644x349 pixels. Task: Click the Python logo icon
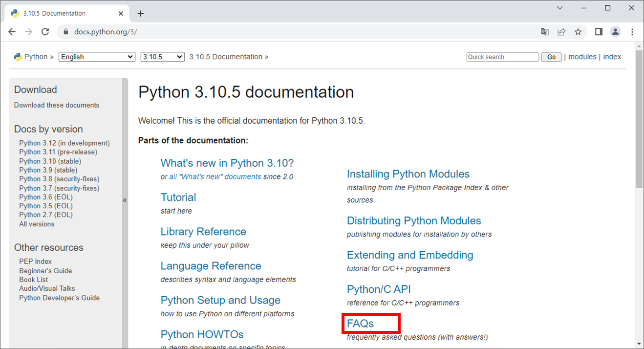point(18,57)
